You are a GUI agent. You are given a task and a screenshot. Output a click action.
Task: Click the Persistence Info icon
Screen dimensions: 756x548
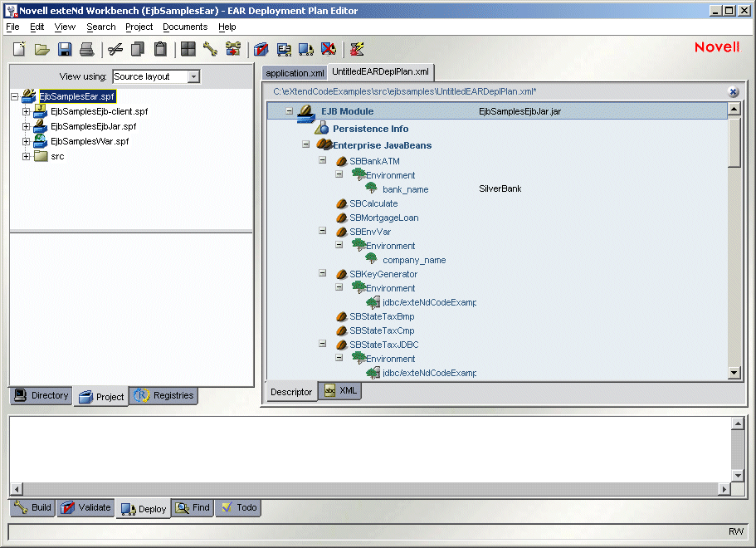click(322, 129)
